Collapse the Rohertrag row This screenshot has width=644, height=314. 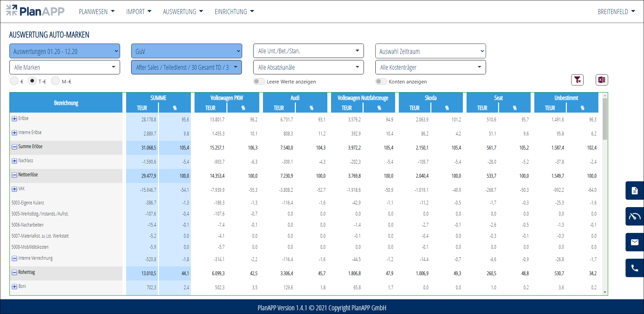click(14, 272)
